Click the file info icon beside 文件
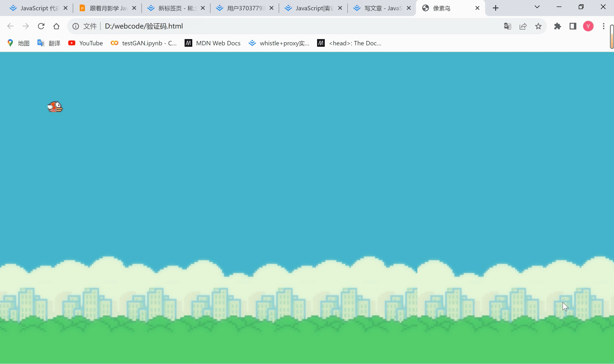 click(x=76, y=26)
